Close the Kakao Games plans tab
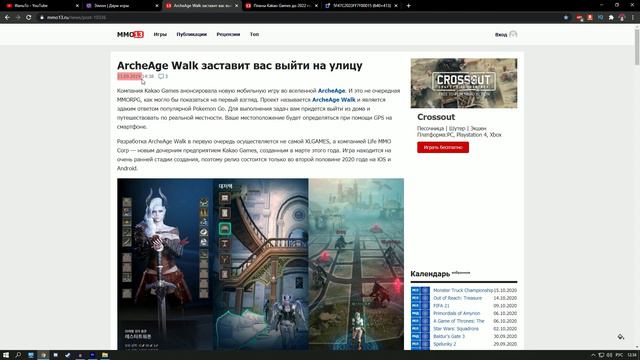The height and width of the screenshot is (360, 640). pos(316,6)
